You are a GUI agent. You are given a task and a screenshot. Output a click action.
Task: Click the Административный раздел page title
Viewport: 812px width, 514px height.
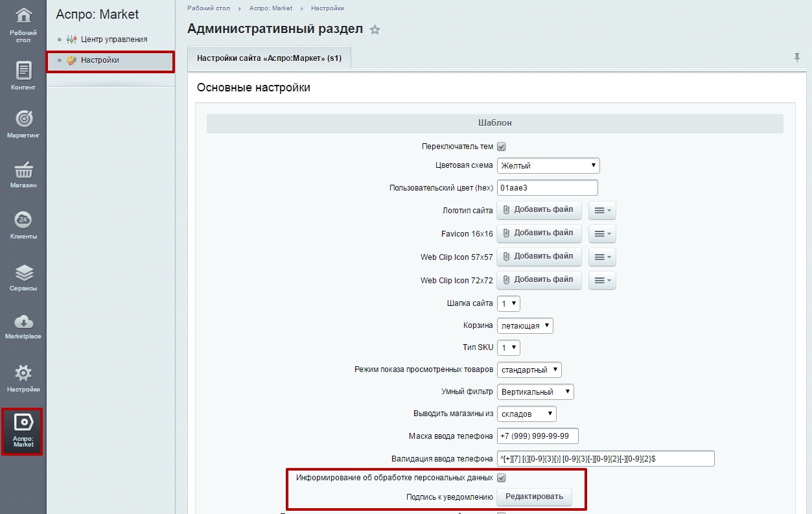click(x=275, y=29)
